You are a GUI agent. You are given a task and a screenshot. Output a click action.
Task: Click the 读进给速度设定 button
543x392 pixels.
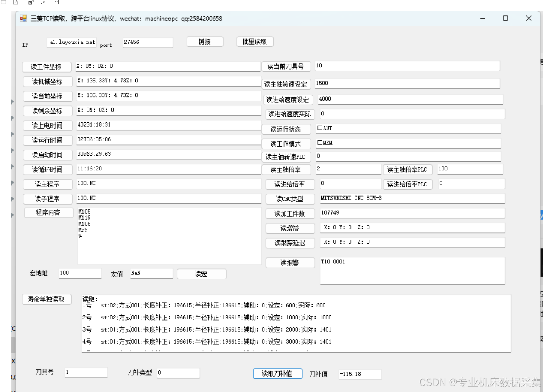(288, 100)
